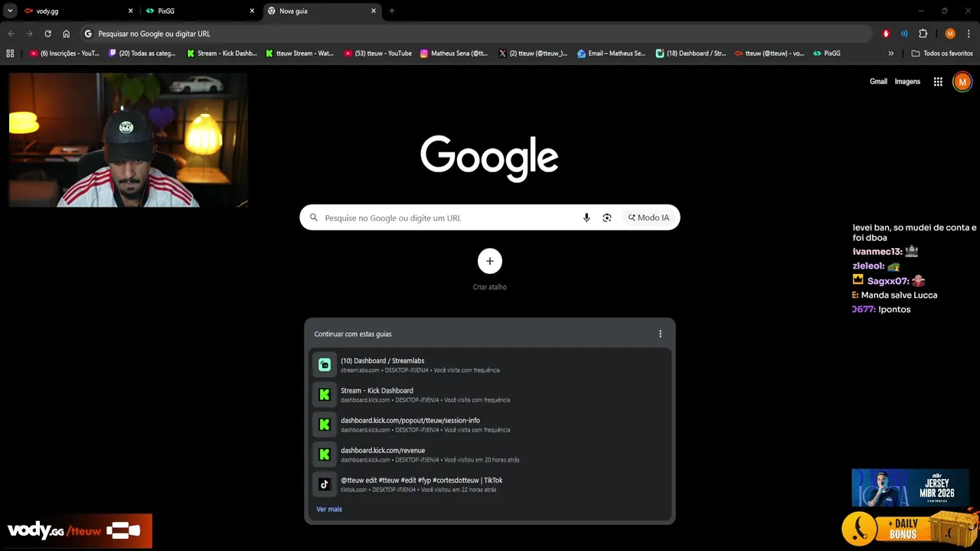
Task: Go back with the back arrow
Action: [x=11, y=34]
